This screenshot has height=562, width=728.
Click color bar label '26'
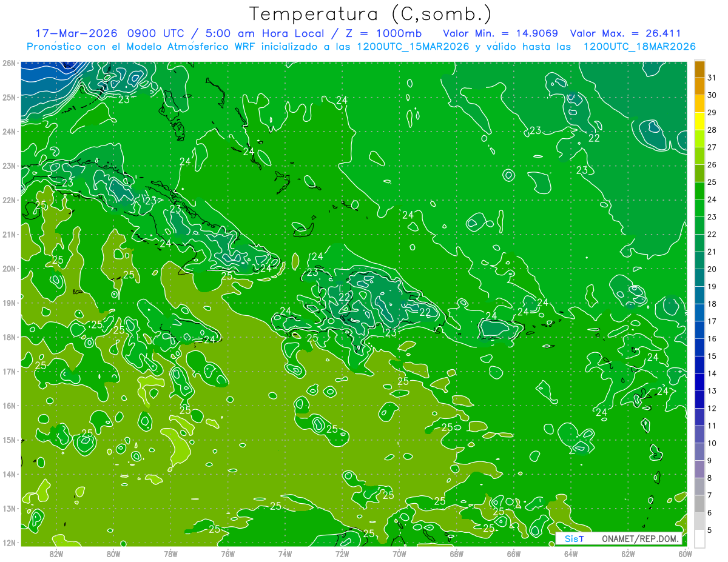coord(712,165)
